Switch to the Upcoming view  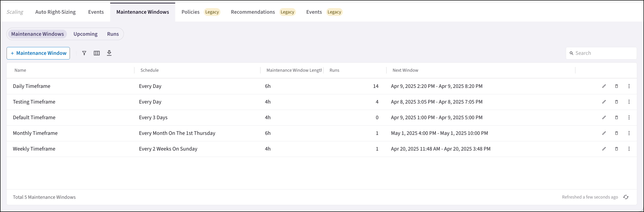86,34
